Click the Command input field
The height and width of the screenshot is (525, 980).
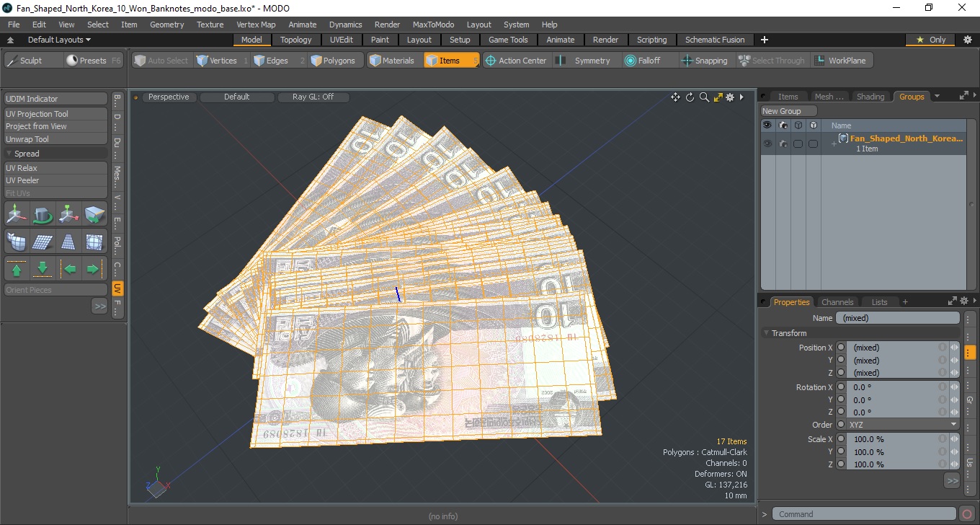pyautogui.click(x=865, y=514)
